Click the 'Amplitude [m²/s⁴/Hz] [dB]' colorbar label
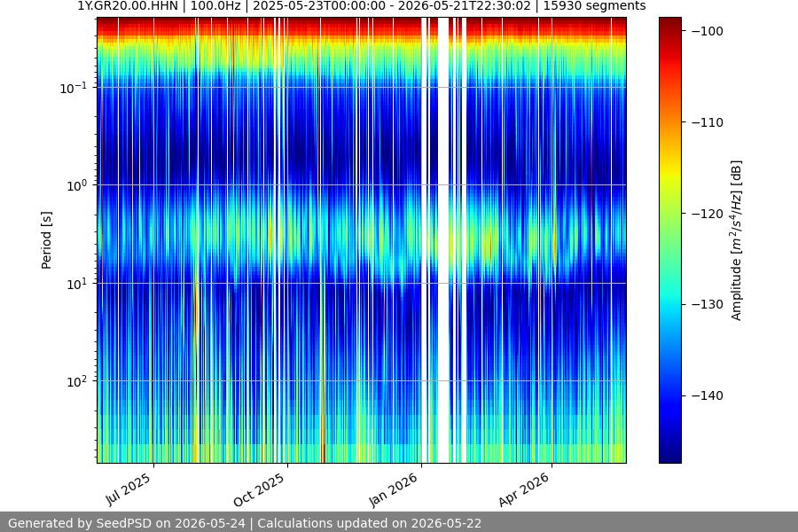The image size is (798, 532). coord(737,240)
